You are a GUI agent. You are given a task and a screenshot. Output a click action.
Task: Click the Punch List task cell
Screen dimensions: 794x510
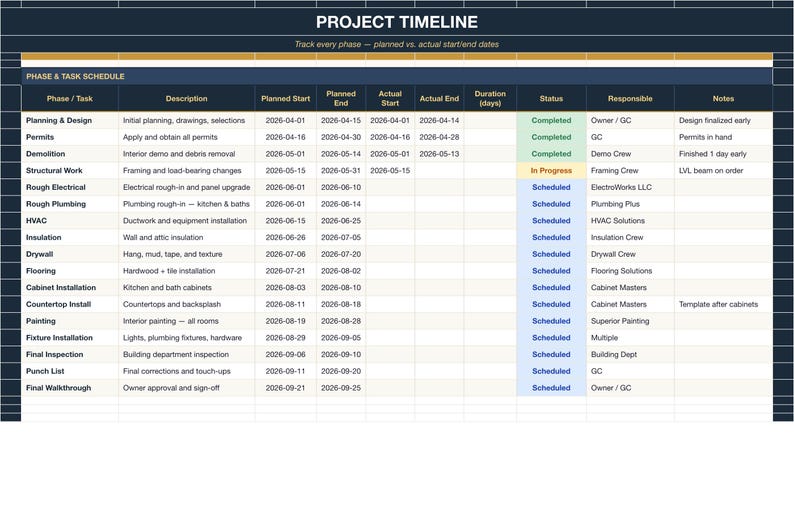click(70, 371)
